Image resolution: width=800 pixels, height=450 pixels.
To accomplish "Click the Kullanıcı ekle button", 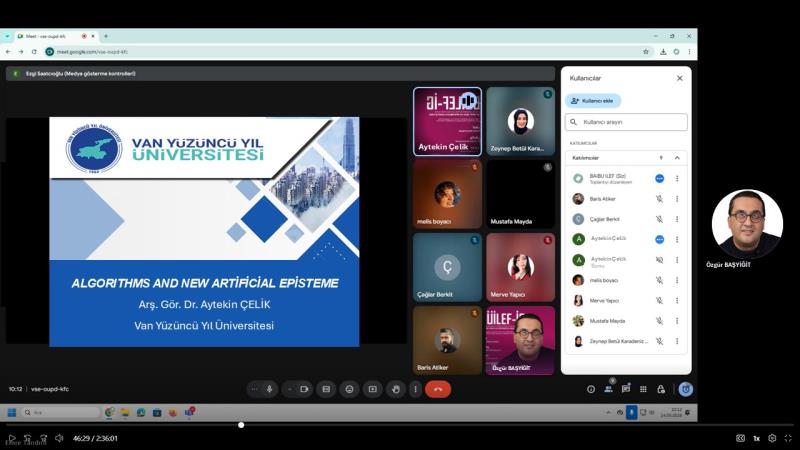I will coord(593,101).
